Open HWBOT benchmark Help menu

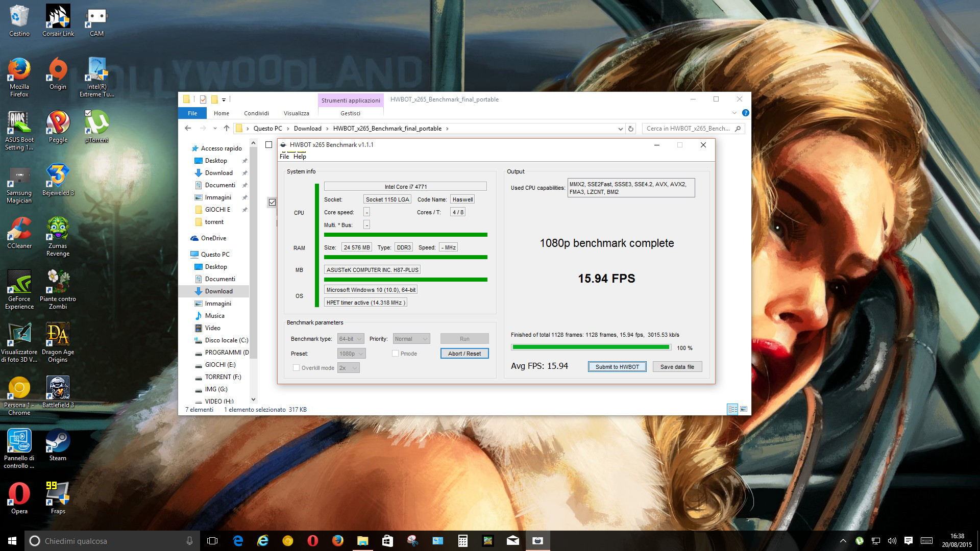point(300,157)
